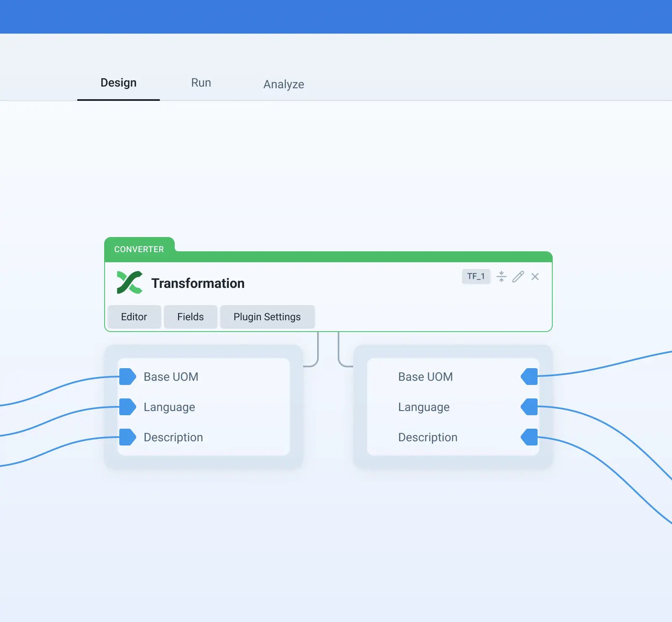Collapse the Transformation node with the compress icon
This screenshot has height=622, width=672.
click(501, 277)
